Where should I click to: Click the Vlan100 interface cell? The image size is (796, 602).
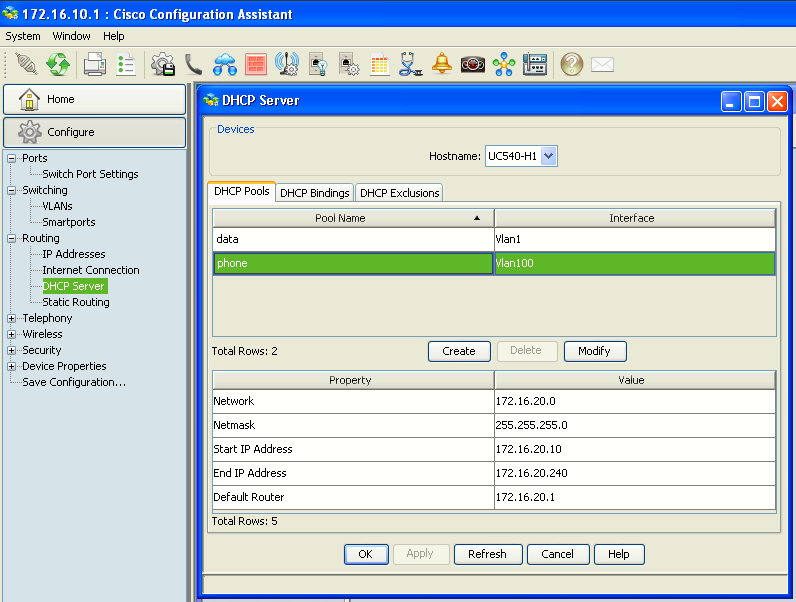(x=635, y=263)
